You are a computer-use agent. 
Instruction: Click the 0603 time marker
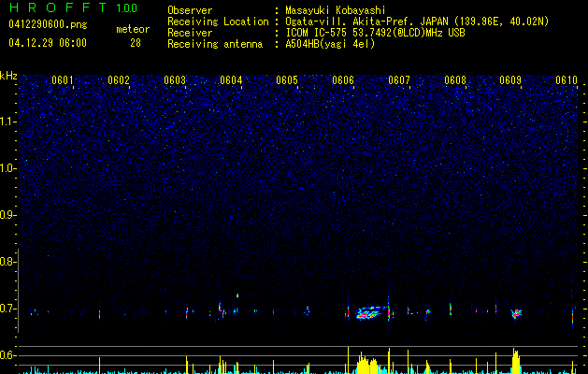tap(175, 80)
